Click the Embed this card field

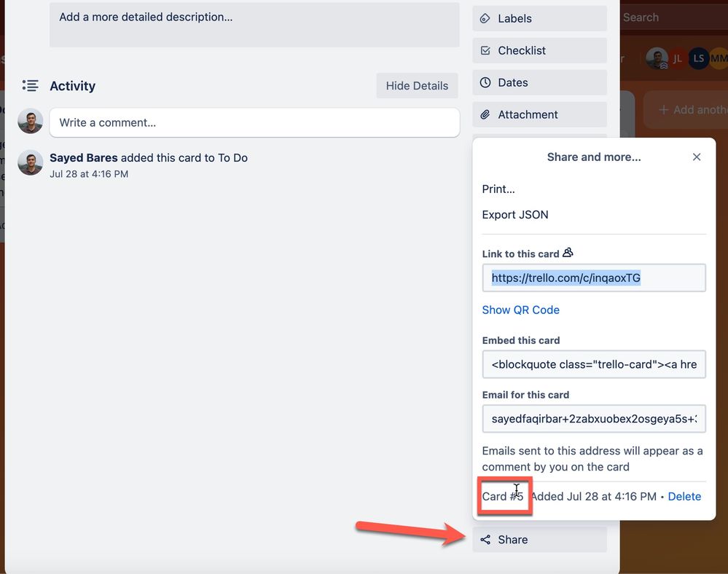pyautogui.click(x=594, y=364)
